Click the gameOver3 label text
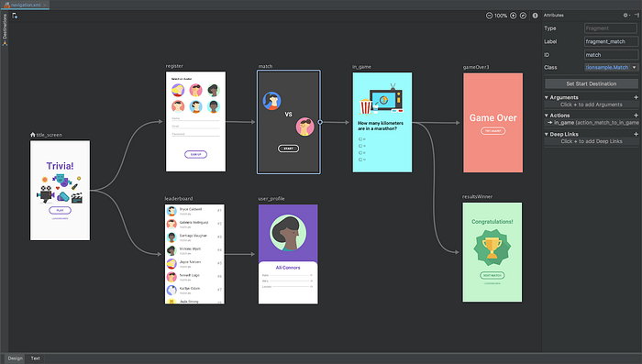642x364 pixels. pyautogui.click(x=476, y=67)
